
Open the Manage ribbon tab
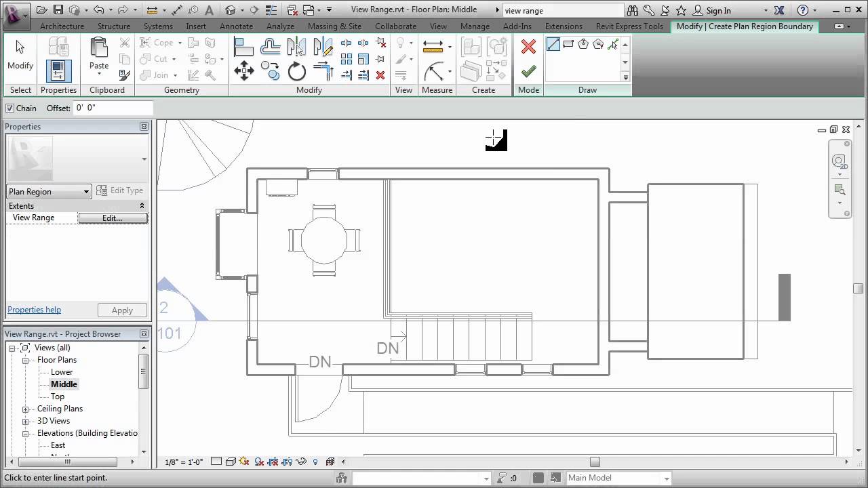(475, 26)
